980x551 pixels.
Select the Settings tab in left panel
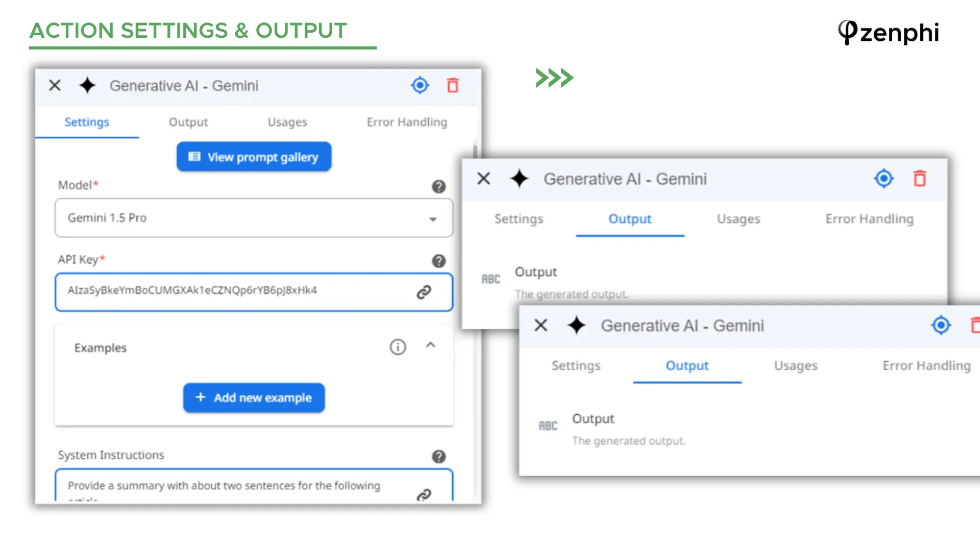point(87,122)
